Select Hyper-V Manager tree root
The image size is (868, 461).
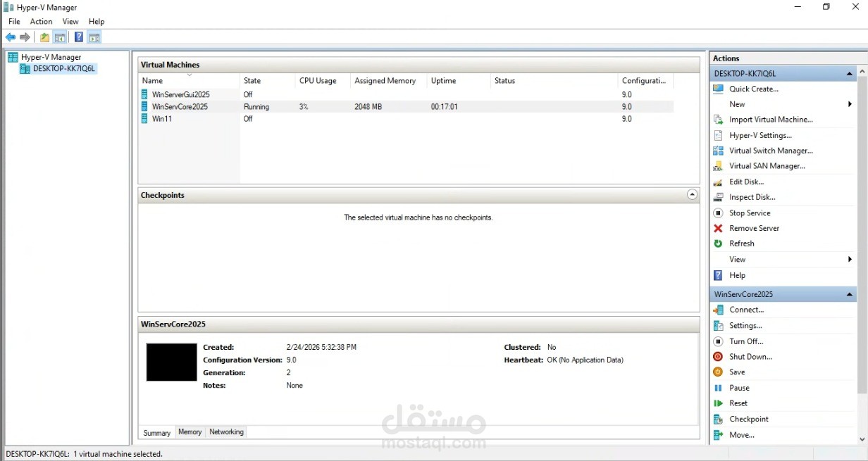[x=51, y=57]
